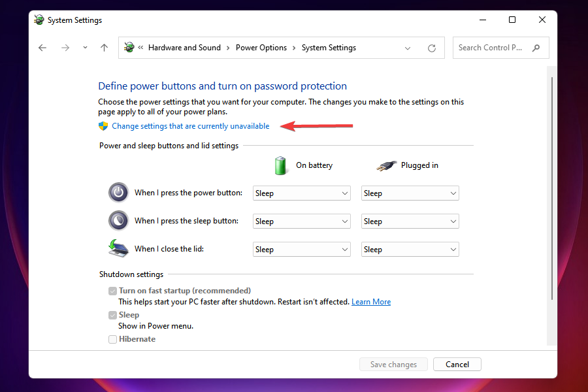The image size is (588, 392).
Task: Click 'Power and sleep buttons and lid settings'
Action: pyautogui.click(x=169, y=146)
